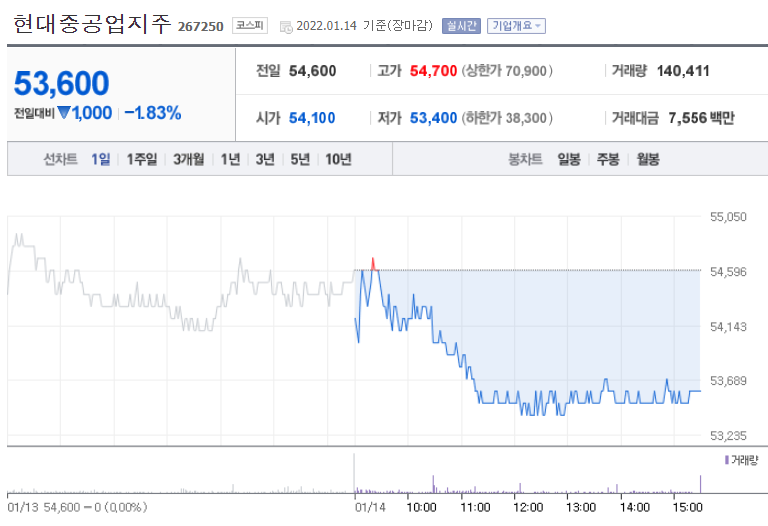Image resolution: width=768 pixels, height=526 pixels.
Task: Switch chart to 5년 period
Action: pos(300,159)
